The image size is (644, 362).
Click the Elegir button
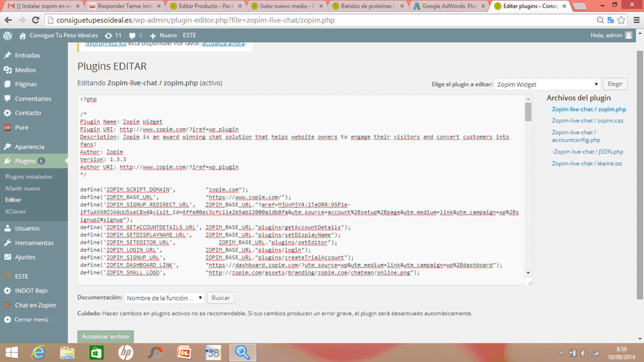click(615, 84)
